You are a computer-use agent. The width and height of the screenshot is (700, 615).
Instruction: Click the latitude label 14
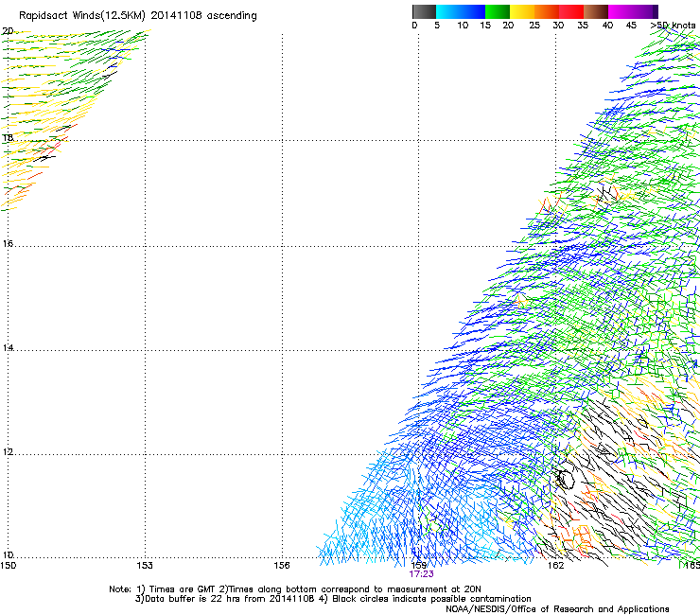coord(8,347)
